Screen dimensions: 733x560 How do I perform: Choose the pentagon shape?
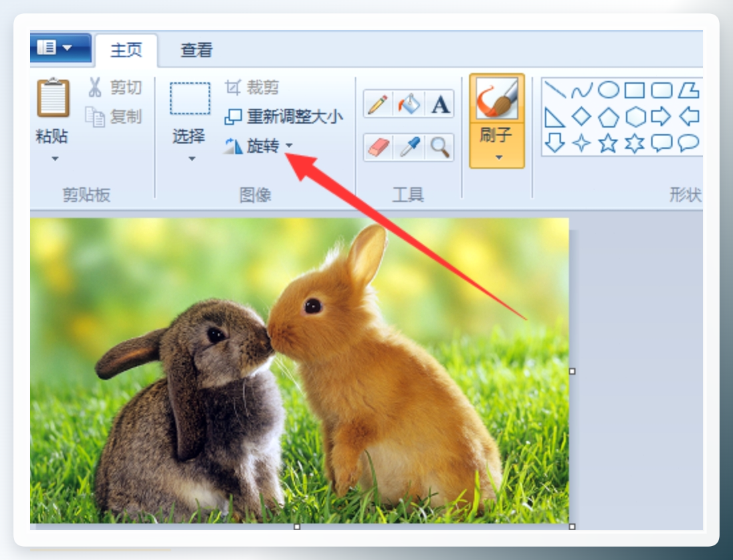click(x=608, y=116)
